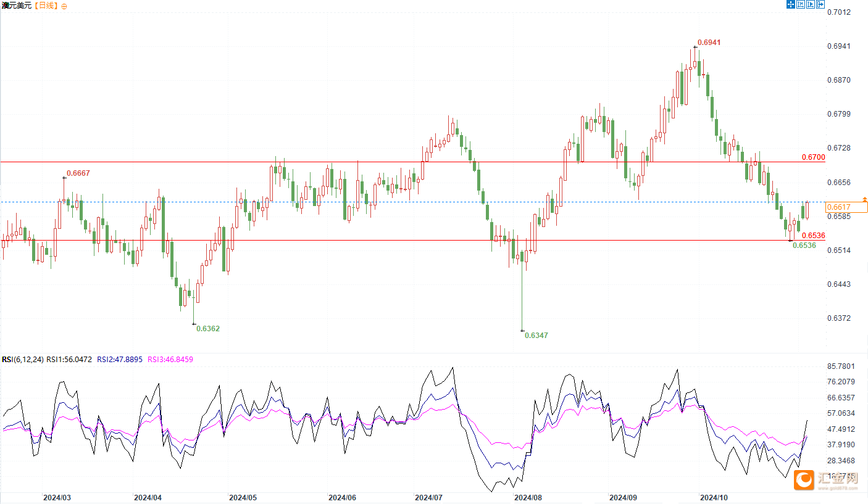Click the green 0.6536 low price marker
868x504 pixels.
coord(804,246)
